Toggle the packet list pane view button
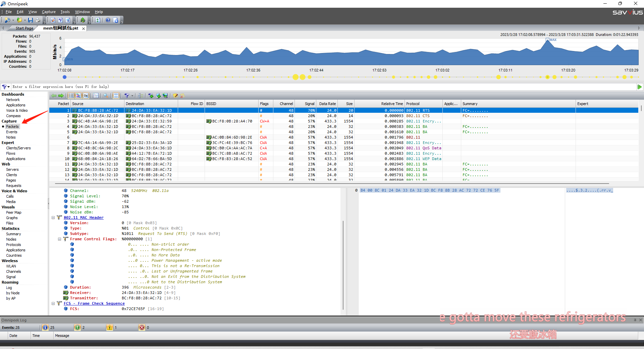 point(71,96)
